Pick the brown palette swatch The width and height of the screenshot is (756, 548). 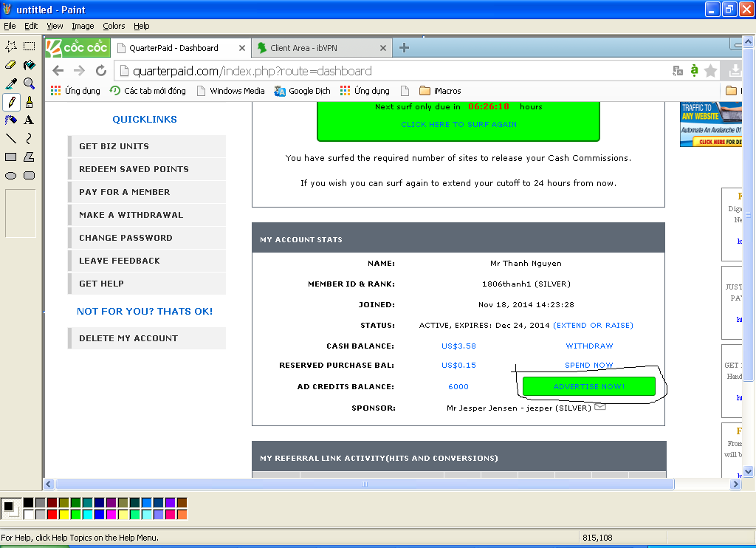[x=182, y=503]
